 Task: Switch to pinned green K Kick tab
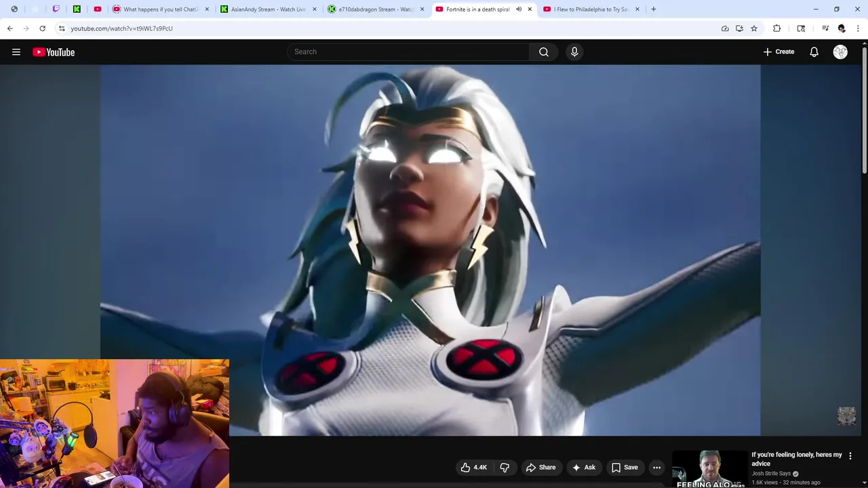click(x=77, y=9)
